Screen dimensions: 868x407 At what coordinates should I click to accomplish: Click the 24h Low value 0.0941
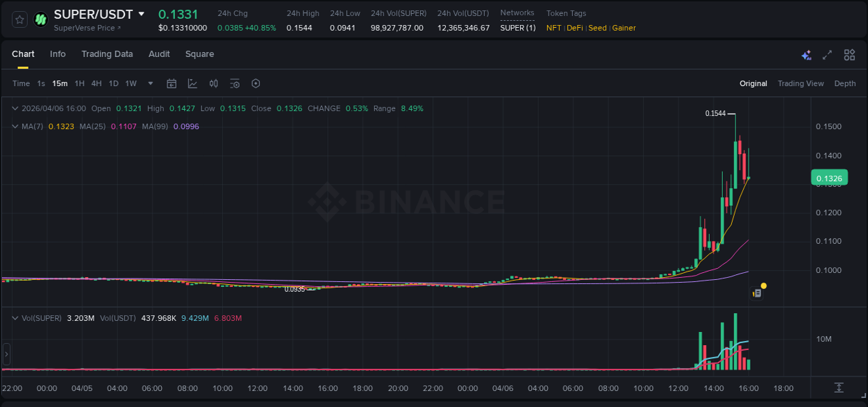343,28
